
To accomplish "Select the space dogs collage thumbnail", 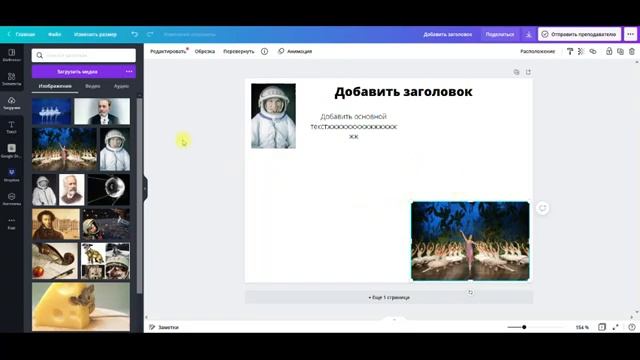I will [x=105, y=261].
